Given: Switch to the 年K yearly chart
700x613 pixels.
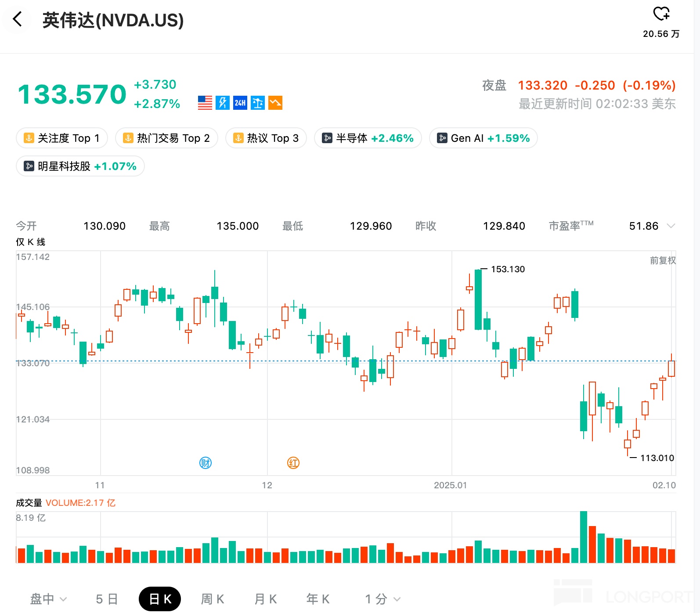Looking at the screenshot, I should coord(318,599).
